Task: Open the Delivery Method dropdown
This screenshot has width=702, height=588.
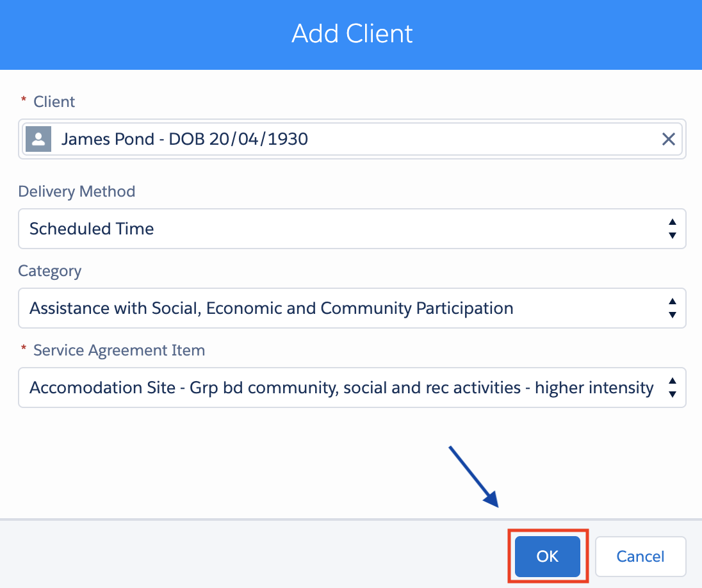Action: (352, 229)
